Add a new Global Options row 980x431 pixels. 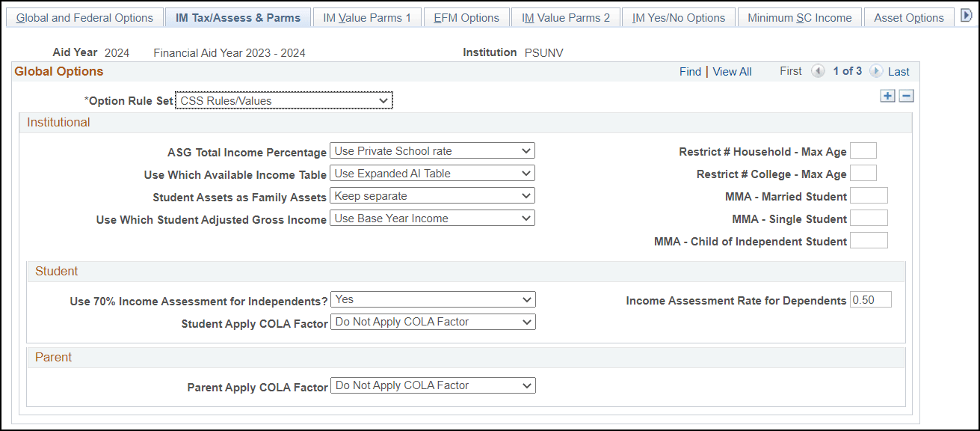(887, 96)
